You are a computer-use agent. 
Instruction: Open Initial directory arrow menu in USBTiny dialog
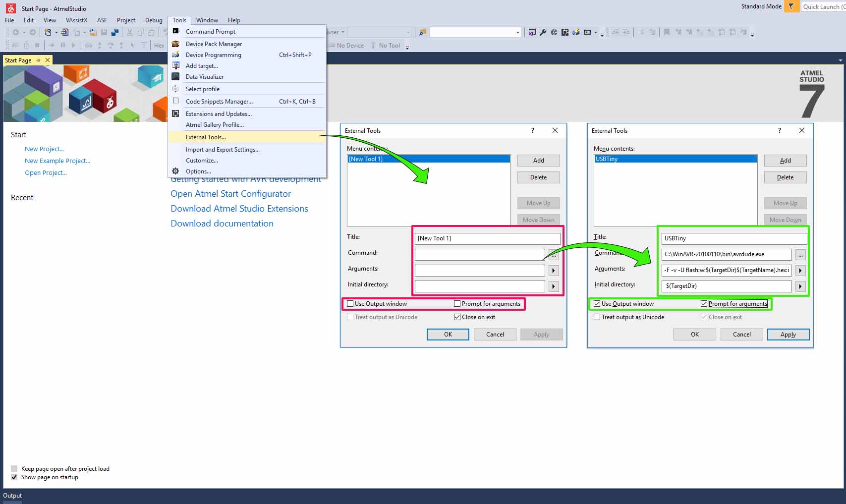coord(800,286)
